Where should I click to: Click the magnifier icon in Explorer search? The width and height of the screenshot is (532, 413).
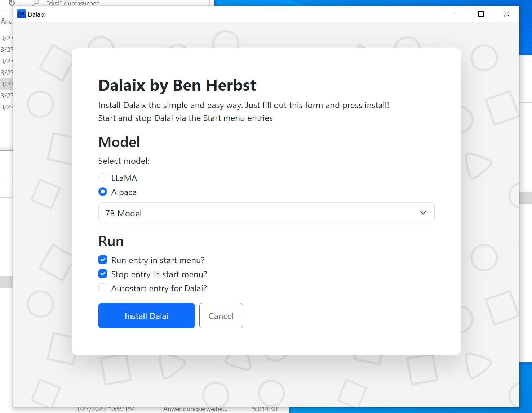coord(36,3)
